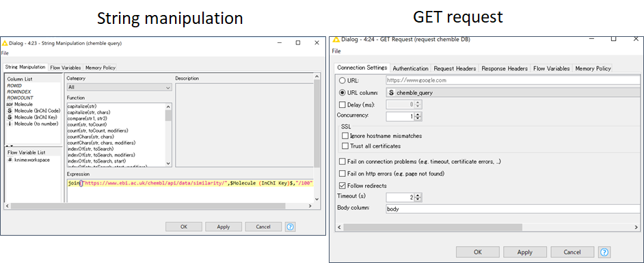
Task: Click String Manipulation dialog horizontal scrollbar
Action: tap(159, 206)
